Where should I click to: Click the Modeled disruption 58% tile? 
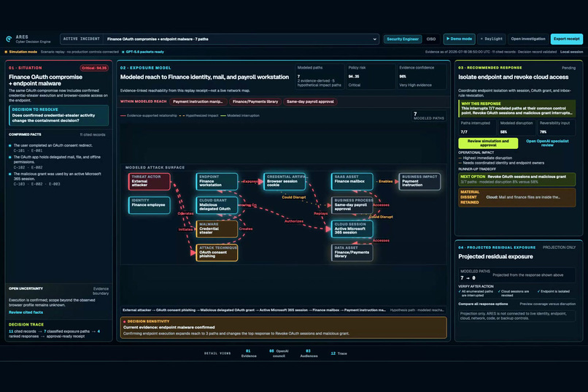pos(517,128)
